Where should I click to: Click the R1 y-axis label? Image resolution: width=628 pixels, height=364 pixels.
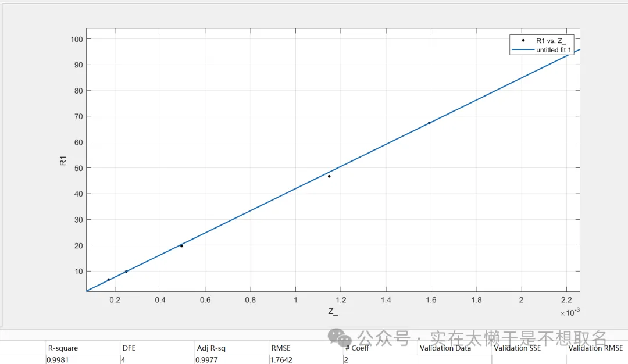[63, 161]
